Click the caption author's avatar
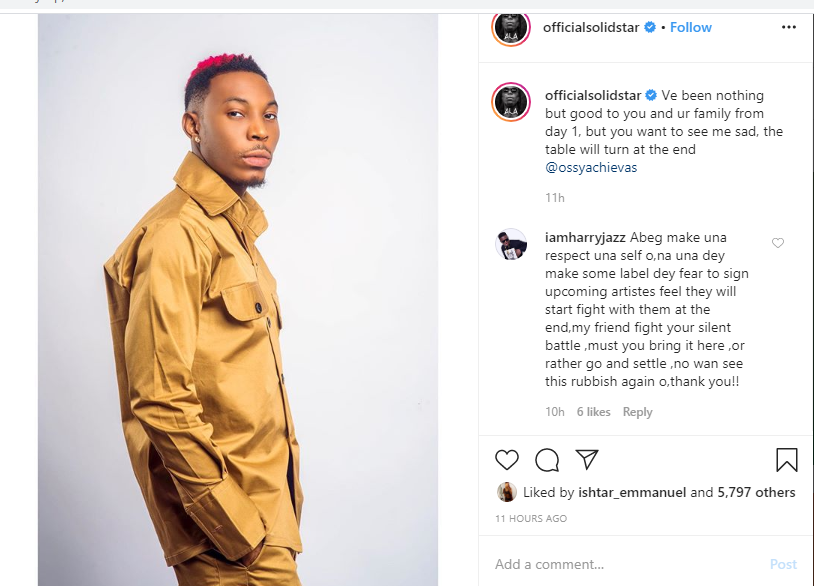The height and width of the screenshot is (586, 814). (511, 103)
